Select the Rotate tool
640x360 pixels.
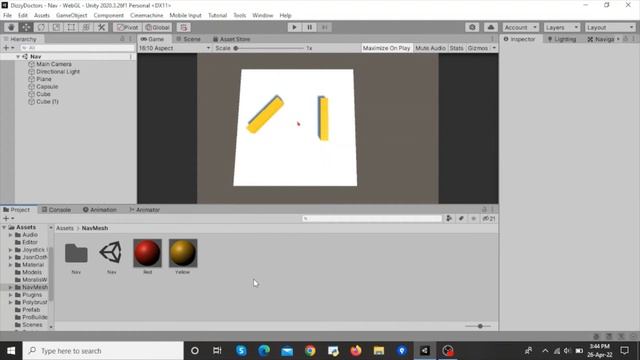[41, 27]
